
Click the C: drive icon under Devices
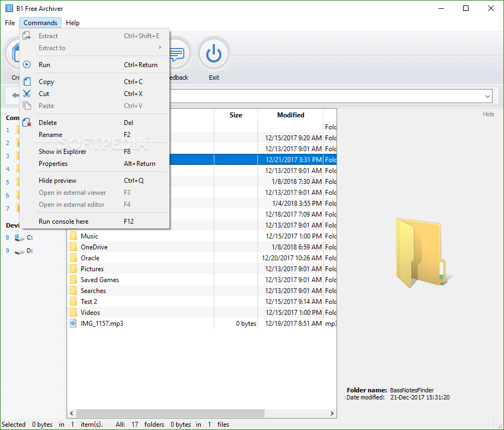click(19, 238)
